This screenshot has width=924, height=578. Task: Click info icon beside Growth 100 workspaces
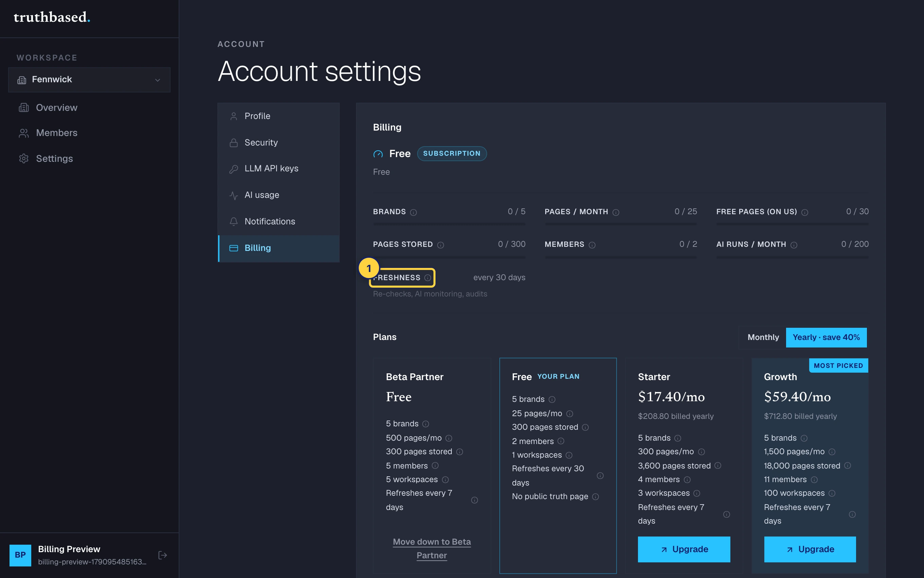(x=832, y=493)
